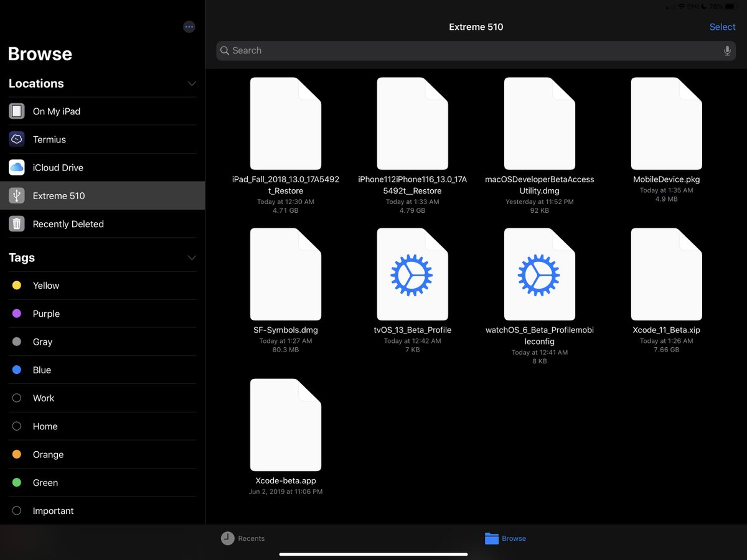Tap the Select button

click(x=722, y=27)
